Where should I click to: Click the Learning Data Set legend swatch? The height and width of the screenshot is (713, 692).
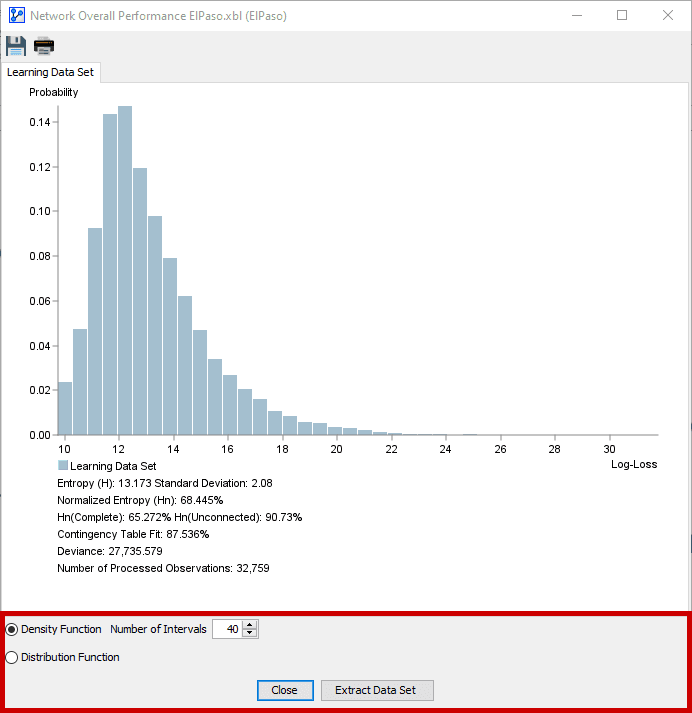tap(63, 465)
